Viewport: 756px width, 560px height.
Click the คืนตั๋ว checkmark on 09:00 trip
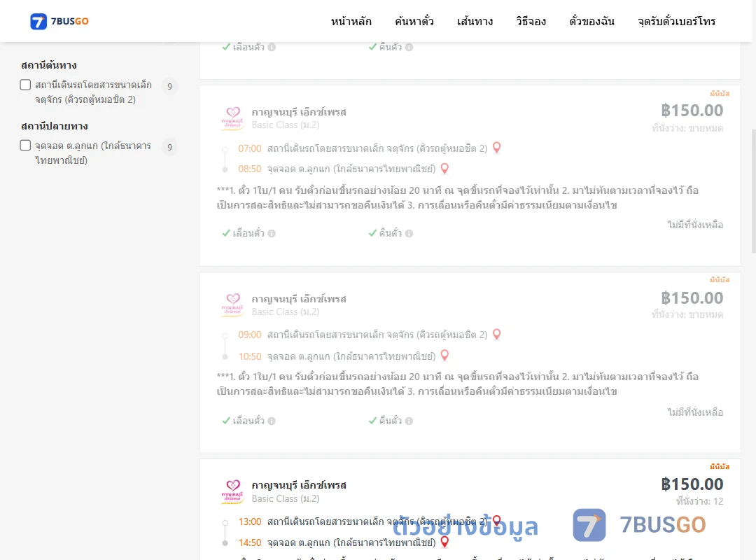(x=372, y=421)
